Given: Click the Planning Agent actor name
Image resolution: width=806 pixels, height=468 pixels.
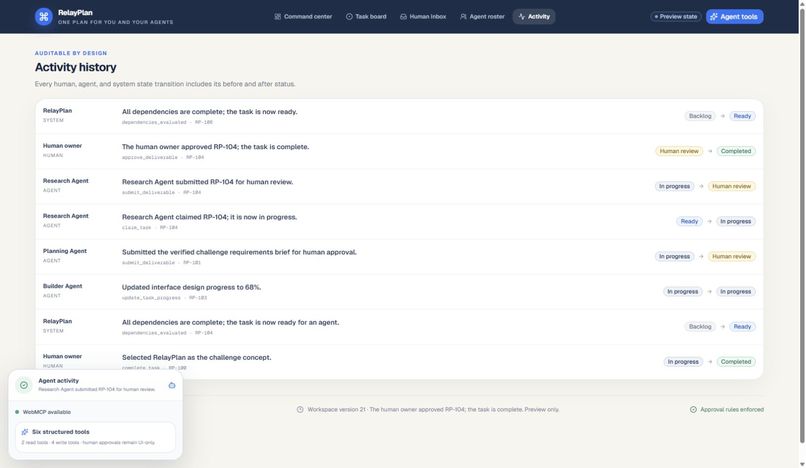Looking at the screenshot, I should click(65, 251).
